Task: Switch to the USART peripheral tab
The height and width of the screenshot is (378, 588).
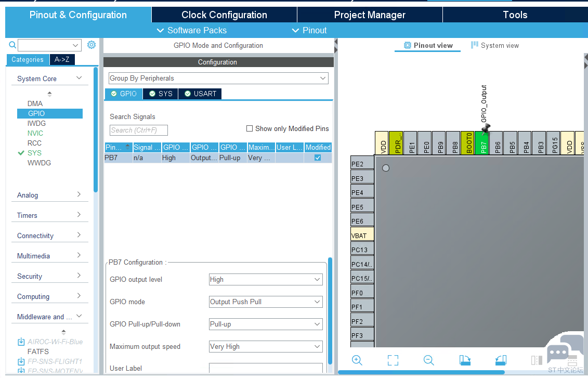Action: pyautogui.click(x=200, y=94)
